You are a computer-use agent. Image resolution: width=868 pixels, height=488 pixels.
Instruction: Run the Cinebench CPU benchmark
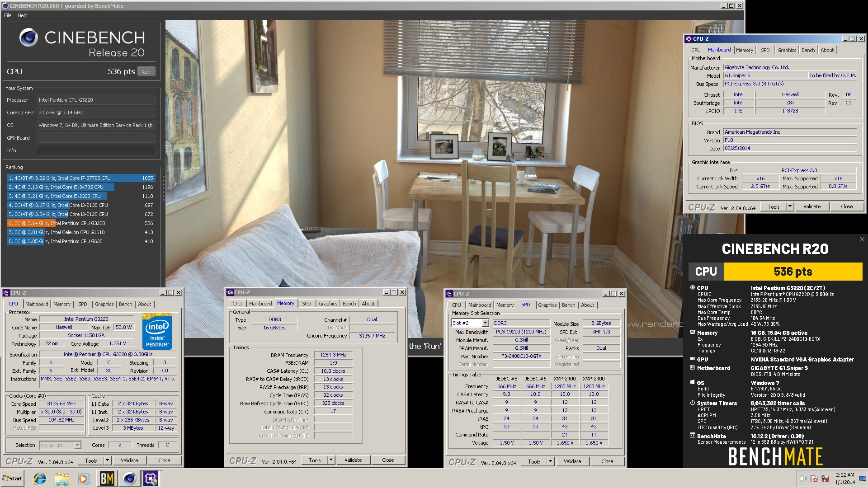(146, 72)
